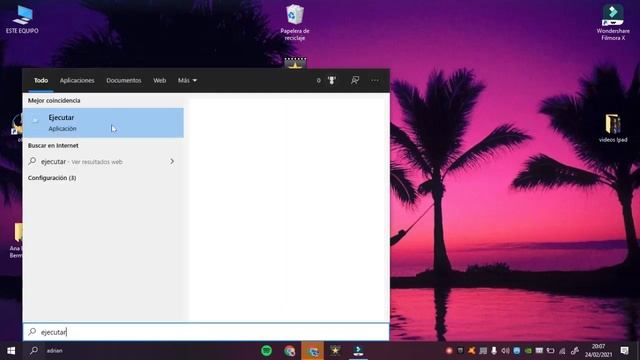Click the search box containing 'ejecutar'

(x=206, y=332)
